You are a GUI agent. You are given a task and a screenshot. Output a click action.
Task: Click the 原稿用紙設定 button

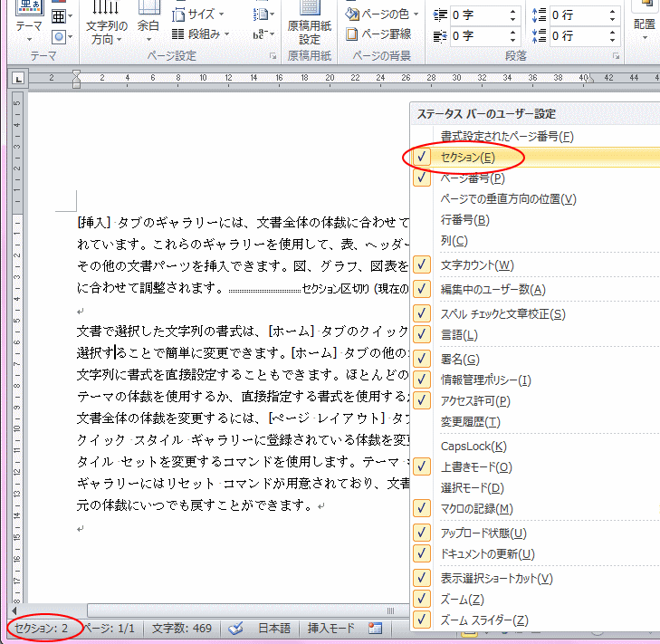click(310, 24)
